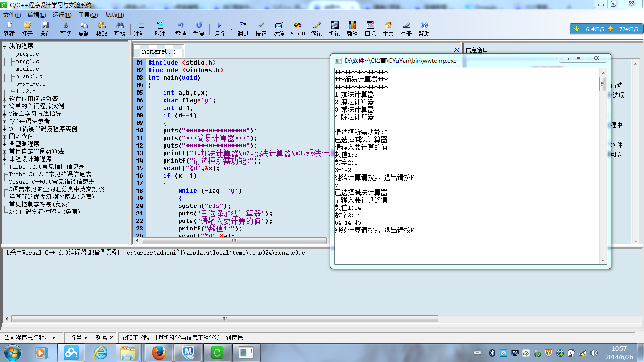
Task: Open the first prog1.c file in tree
Action: (x=27, y=54)
